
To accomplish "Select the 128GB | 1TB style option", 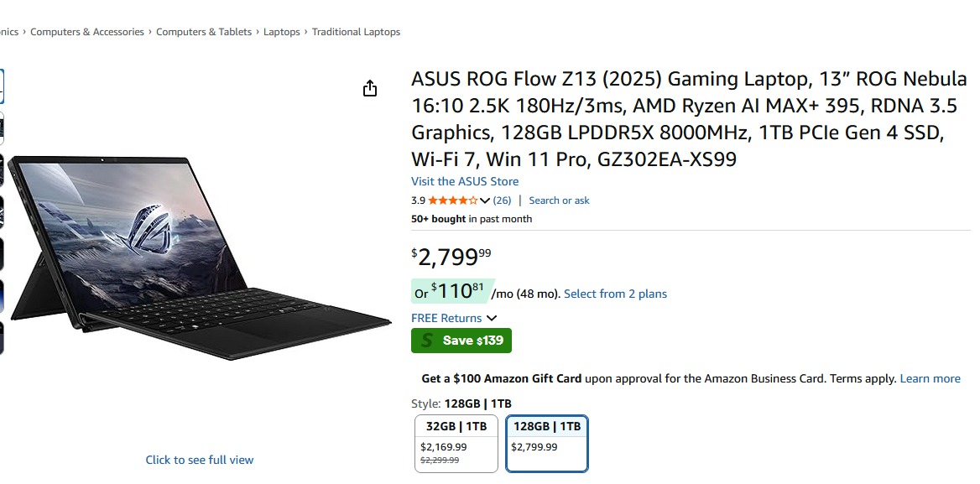I will pyautogui.click(x=547, y=443).
